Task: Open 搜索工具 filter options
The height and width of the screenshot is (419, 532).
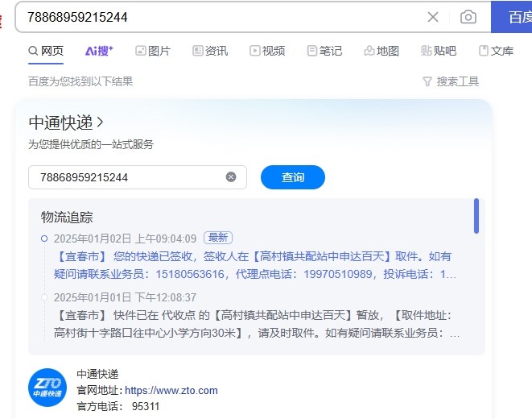Action: pyautogui.click(x=451, y=81)
